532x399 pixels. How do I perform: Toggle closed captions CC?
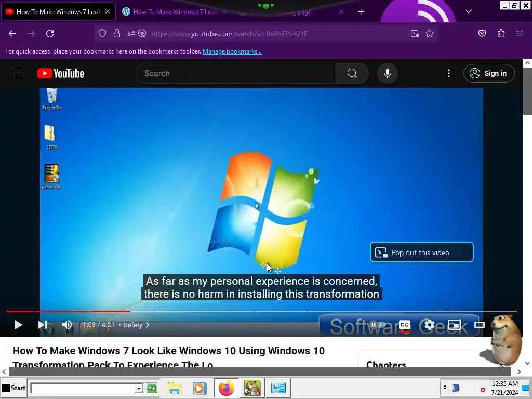point(404,325)
